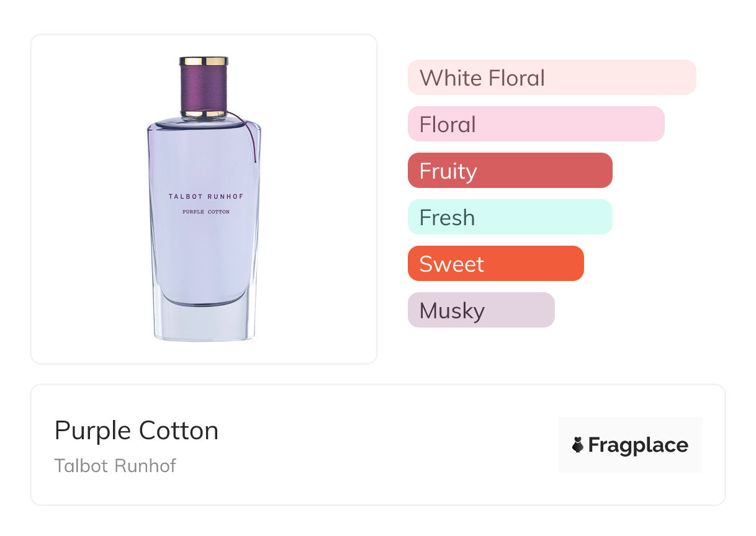Click the Talbot Runhof brand subtitle
Screen dimensions: 756x536
click(x=115, y=465)
